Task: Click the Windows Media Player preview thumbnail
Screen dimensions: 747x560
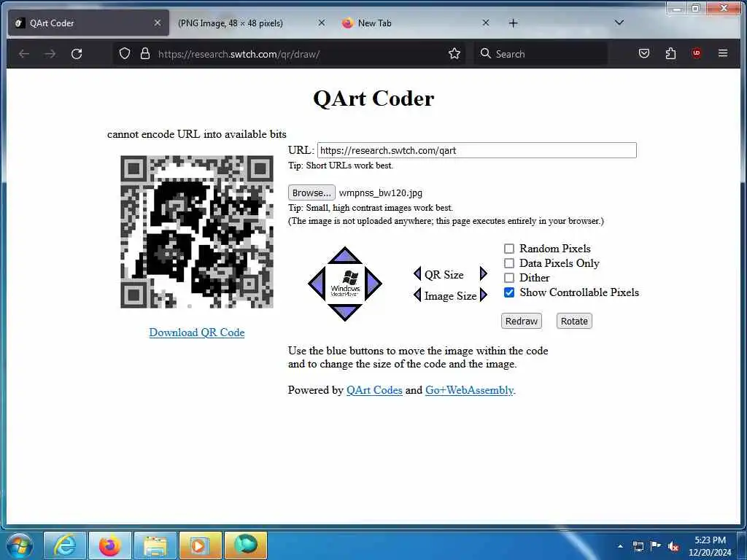Action: 345,284
